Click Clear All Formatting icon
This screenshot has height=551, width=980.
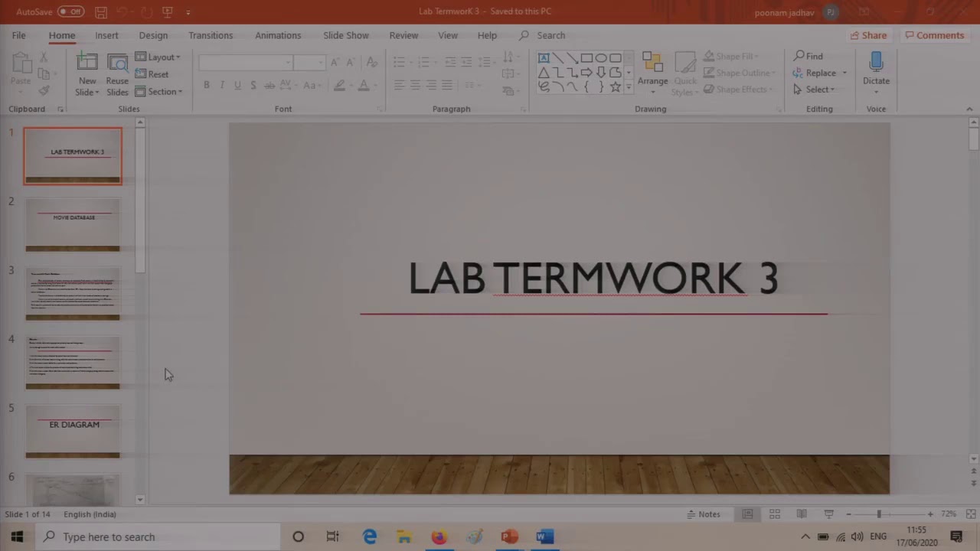click(x=371, y=62)
